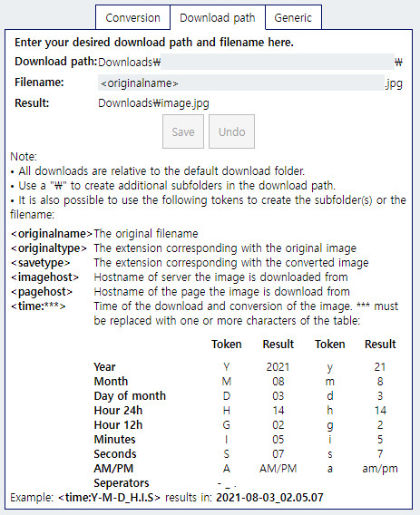Click the example result 2021-08-03_02.05.07
The width and height of the screenshot is (420, 515).
point(269,497)
